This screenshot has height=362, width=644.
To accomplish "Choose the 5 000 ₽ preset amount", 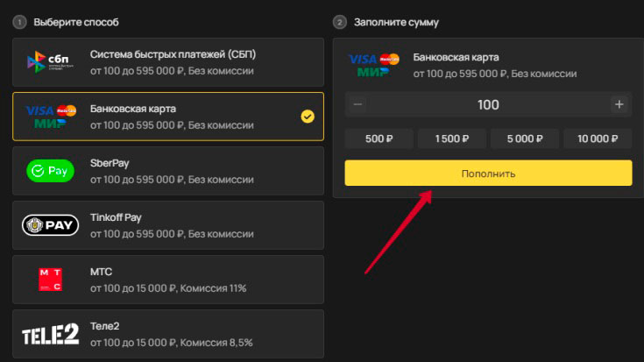I will pos(525,138).
